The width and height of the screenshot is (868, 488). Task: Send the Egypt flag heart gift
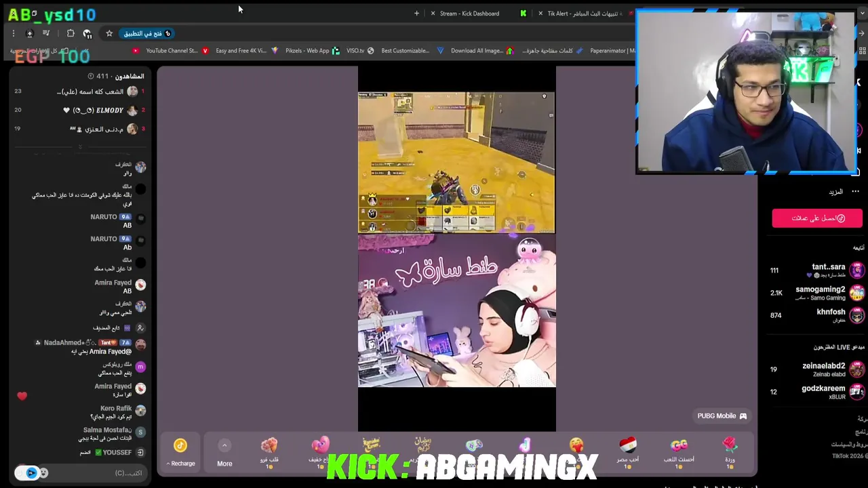[628, 452]
